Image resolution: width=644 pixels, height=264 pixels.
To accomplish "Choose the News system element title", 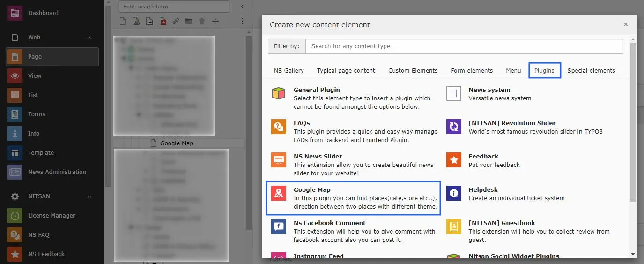I will [489, 90].
